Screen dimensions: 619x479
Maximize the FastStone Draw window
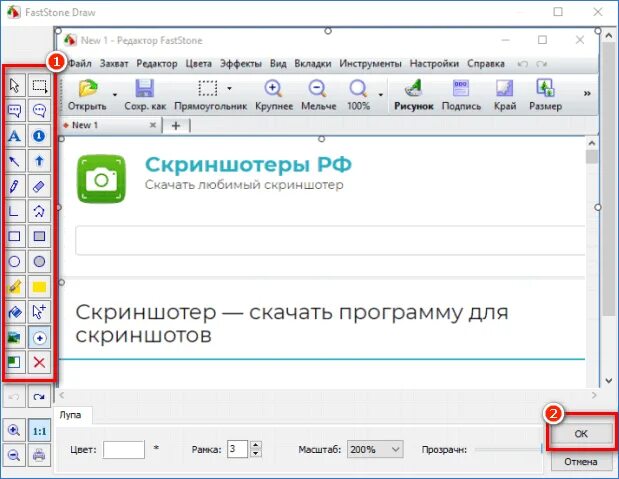click(x=558, y=12)
